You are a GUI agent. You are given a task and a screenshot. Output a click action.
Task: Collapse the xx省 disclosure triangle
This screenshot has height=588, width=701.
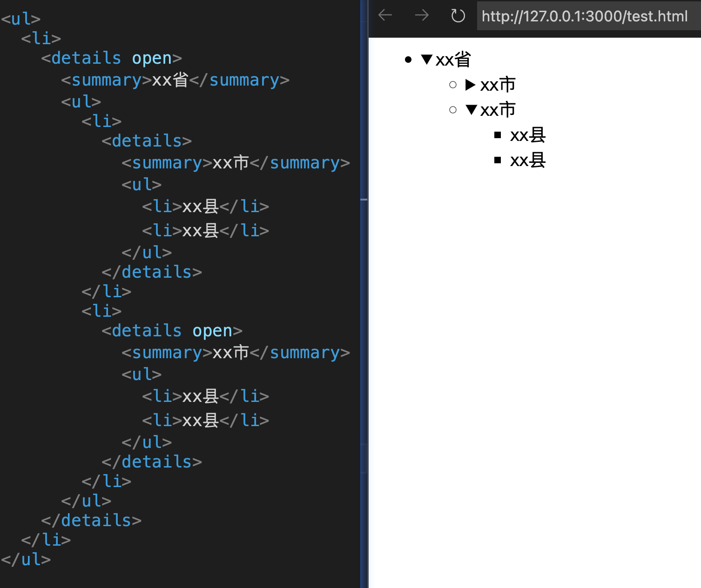click(x=427, y=59)
